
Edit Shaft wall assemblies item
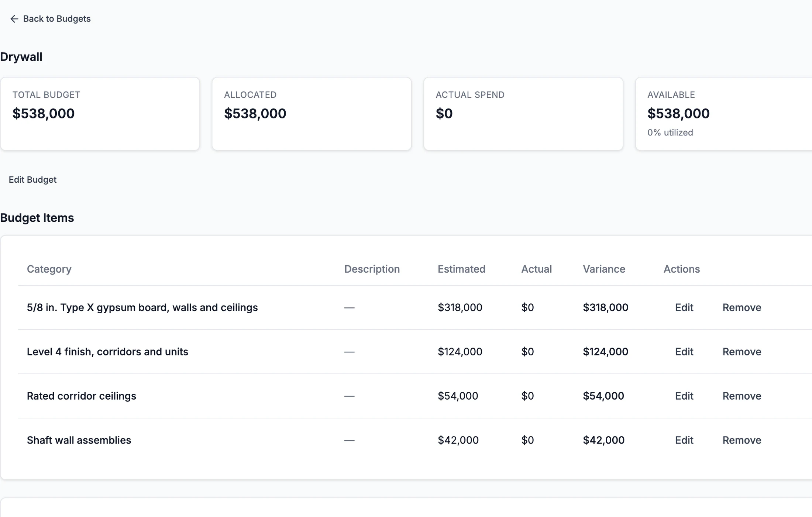[x=684, y=440]
